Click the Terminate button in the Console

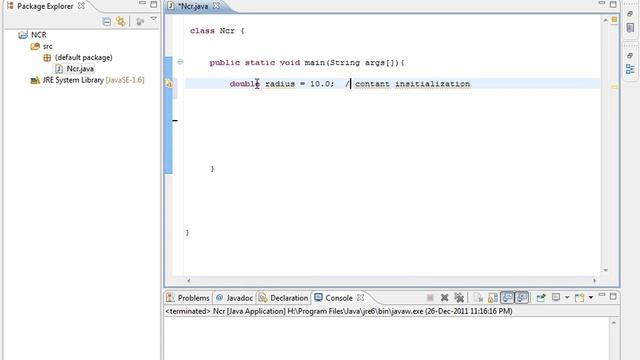(x=430, y=298)
